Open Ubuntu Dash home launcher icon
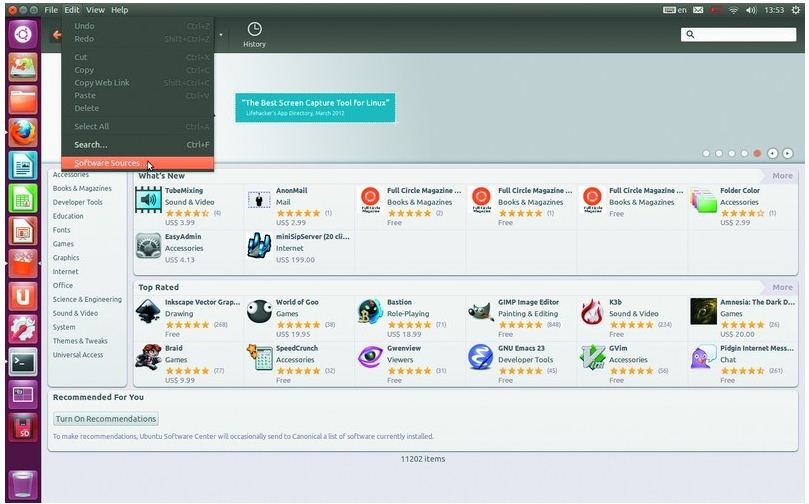Screen dimensions: 809x504 tap(23, 35)
